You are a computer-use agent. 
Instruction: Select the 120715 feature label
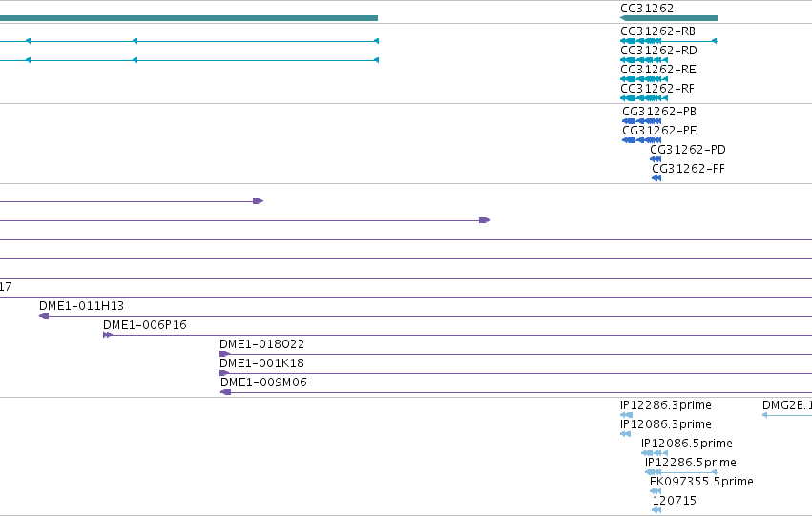(x=675, y=501)
